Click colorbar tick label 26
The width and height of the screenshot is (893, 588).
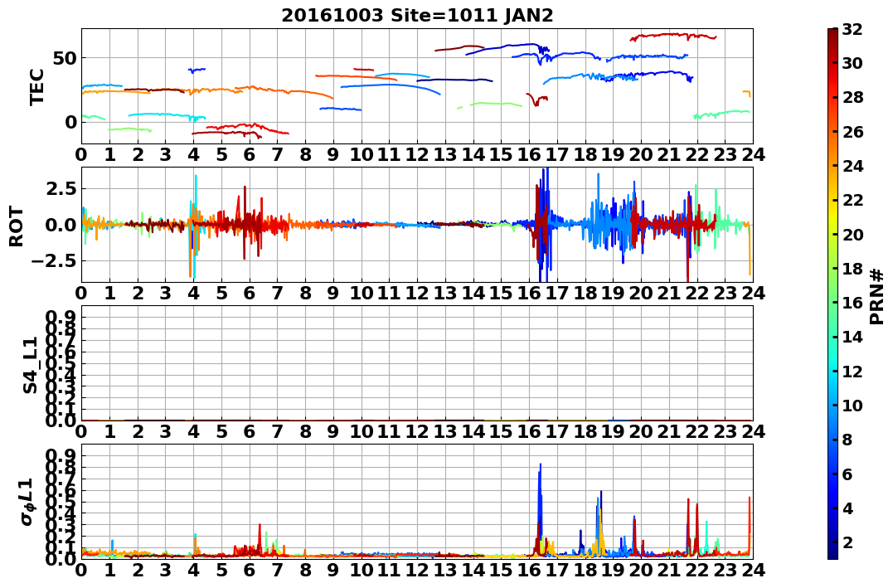click(x=852, y=132)
